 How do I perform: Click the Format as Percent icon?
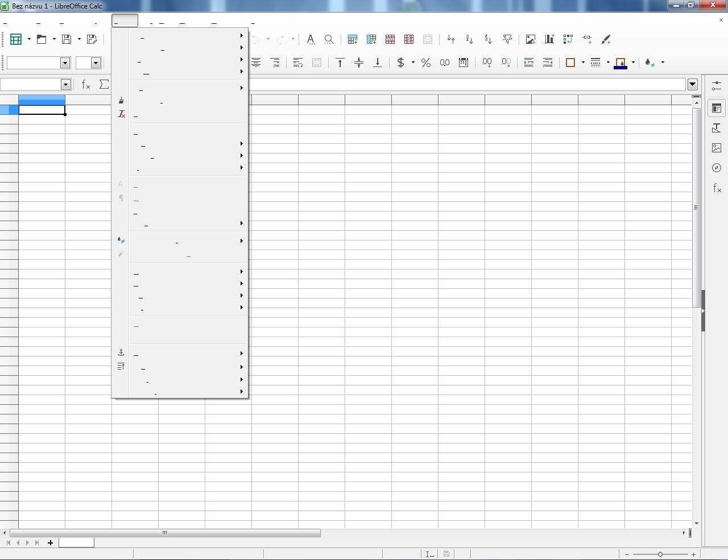(426, 63)
